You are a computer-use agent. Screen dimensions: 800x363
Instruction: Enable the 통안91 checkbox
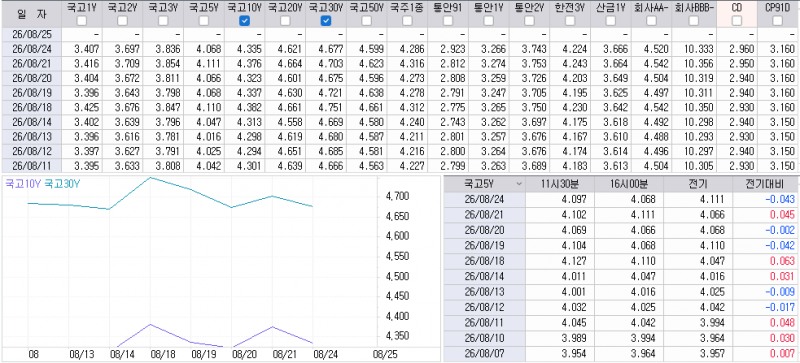(448, 21)
